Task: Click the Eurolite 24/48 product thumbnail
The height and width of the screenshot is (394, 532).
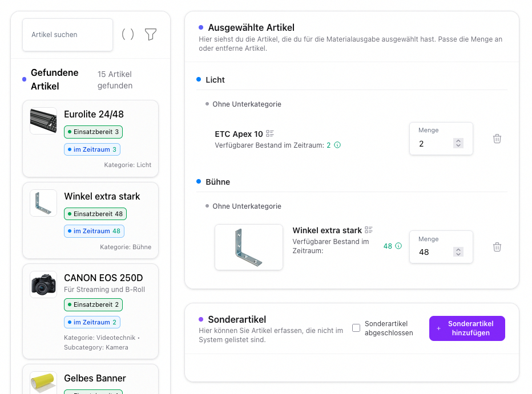Action: click(43, 121)
